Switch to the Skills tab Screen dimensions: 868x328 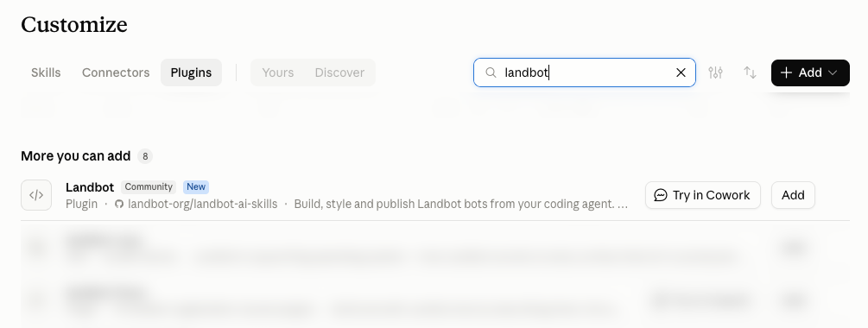[x=46, y=73]
